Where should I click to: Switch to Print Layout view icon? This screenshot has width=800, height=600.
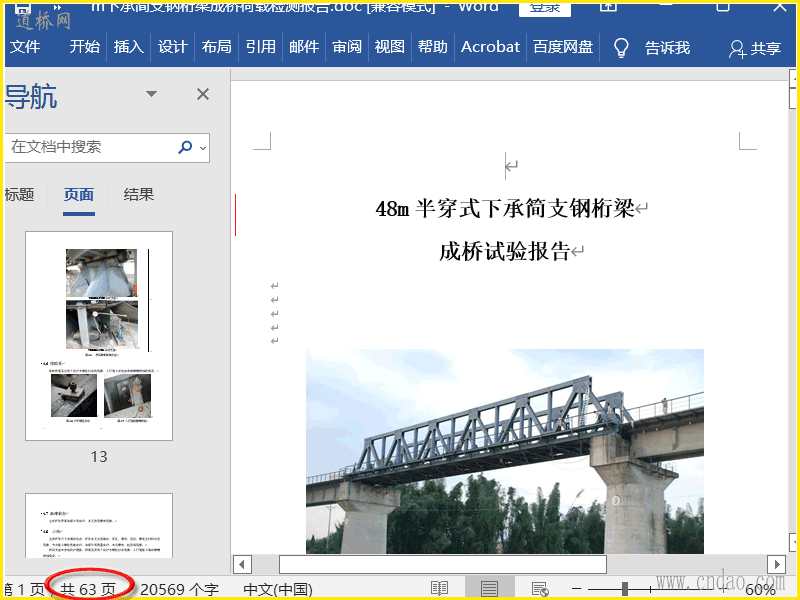(489, 588)
